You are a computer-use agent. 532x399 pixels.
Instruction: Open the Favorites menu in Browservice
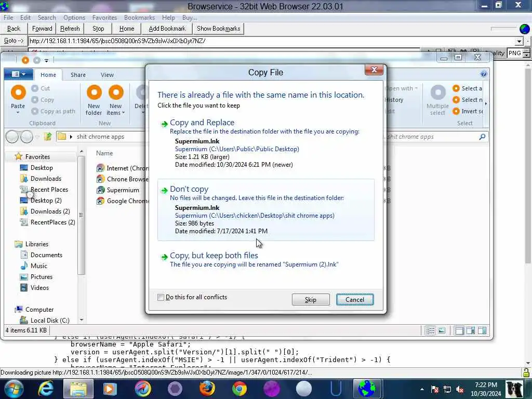[104, 18]
